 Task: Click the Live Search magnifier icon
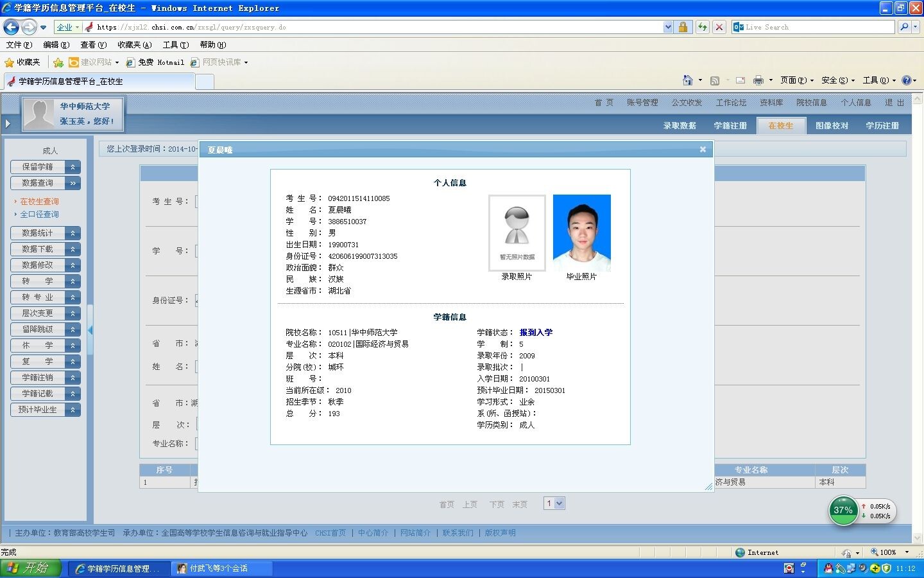(x=903, y=27)
